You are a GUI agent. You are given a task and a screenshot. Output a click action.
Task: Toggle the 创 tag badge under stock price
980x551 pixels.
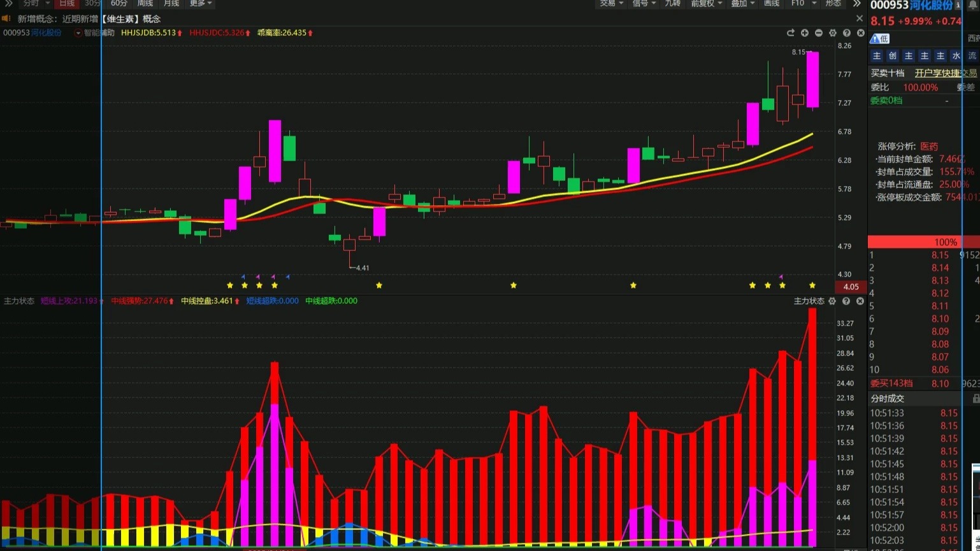coord(893,56)
